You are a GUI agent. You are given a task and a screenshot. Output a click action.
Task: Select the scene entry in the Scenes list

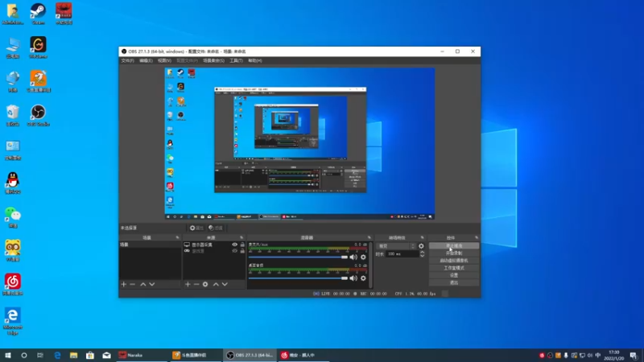click(150, 245)
